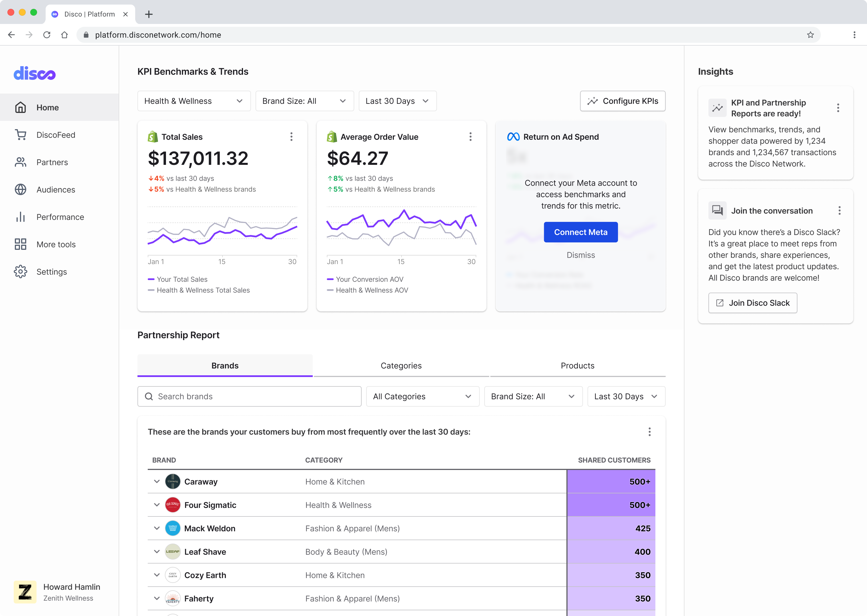867x616 pixels.
Task: Click the Shopify icon on Total Sales
Action: (153, 137)
